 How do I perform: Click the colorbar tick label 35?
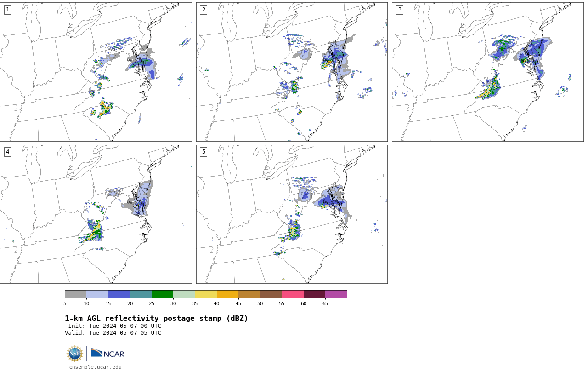(195, 303)
